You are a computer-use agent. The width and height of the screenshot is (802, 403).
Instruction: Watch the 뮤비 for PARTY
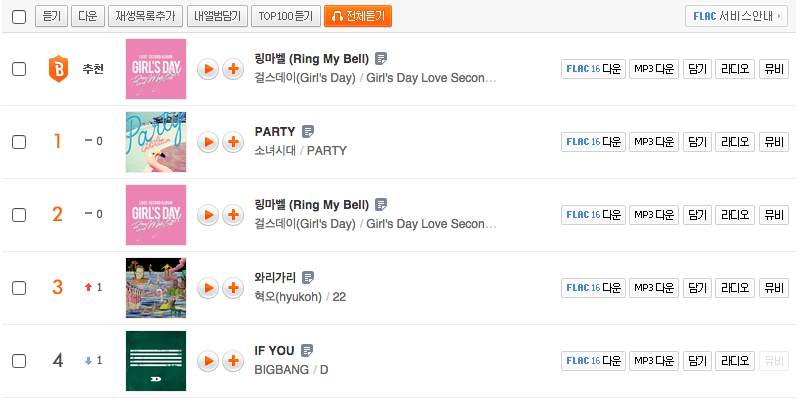point(773,142)
